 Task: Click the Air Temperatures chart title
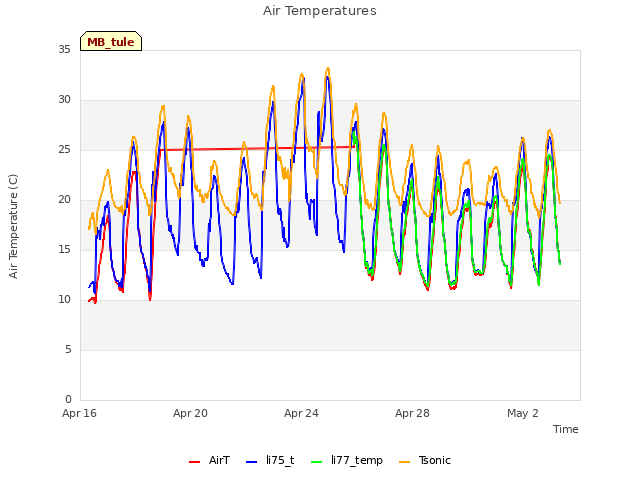(x=320, y=11)
